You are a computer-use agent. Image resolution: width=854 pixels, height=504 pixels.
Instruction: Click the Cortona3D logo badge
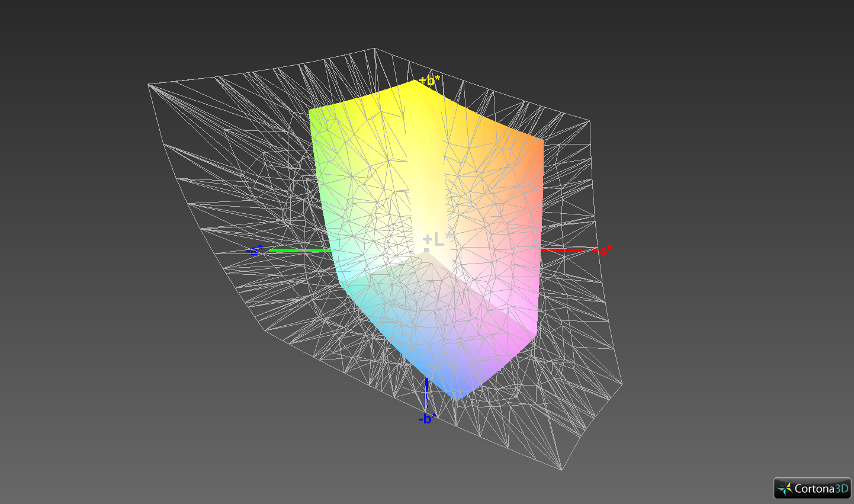pyautogui.click(x=812, y=489)
